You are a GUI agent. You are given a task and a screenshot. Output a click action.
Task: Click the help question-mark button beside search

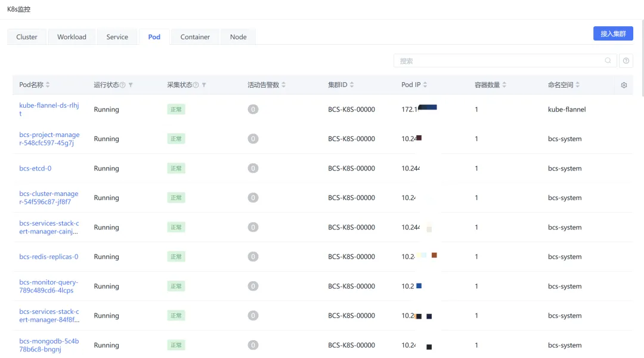626,61
